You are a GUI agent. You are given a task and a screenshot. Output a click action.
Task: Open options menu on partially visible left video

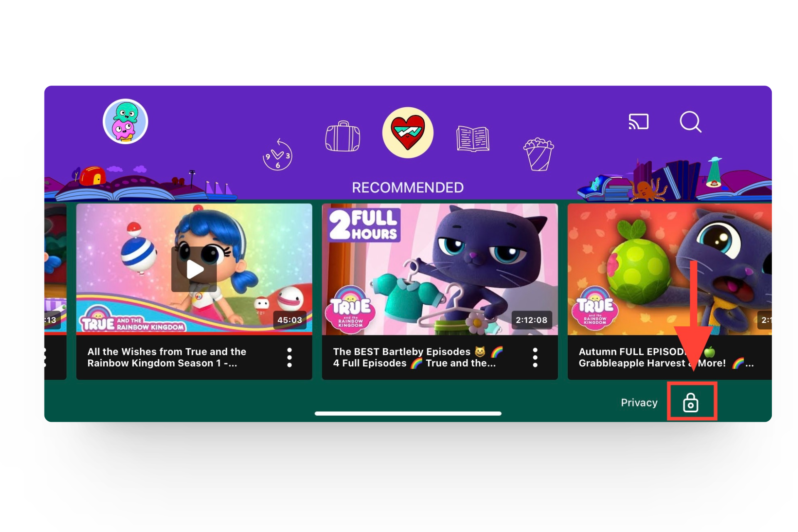(x=46, y=357)
